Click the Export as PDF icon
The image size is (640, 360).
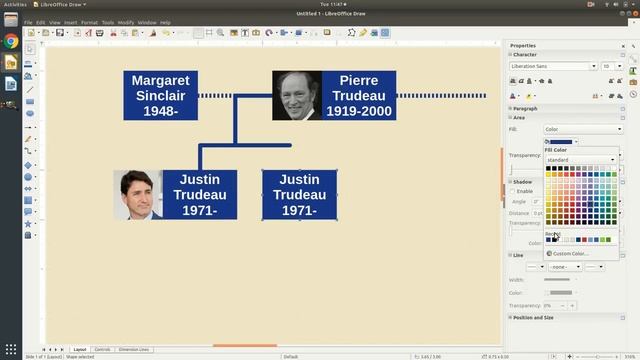[x=89, y=33]
